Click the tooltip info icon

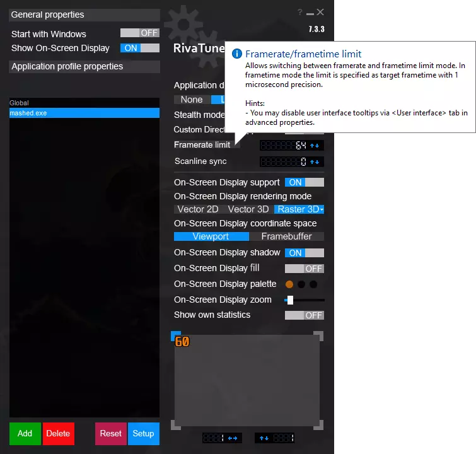click(237, 54)
